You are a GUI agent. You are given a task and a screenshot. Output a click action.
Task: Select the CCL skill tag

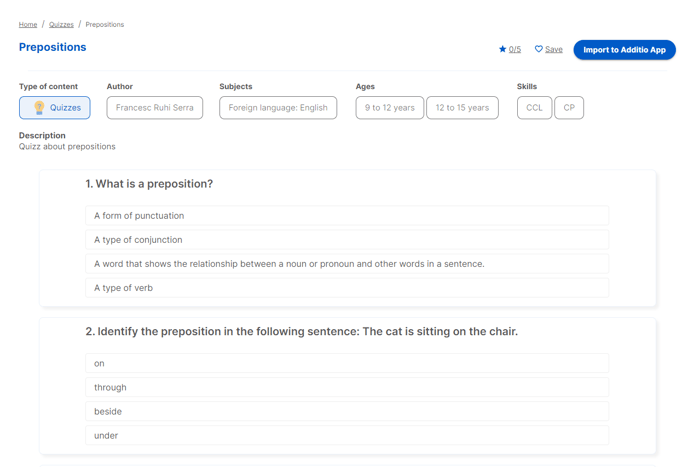click(534, 108)
